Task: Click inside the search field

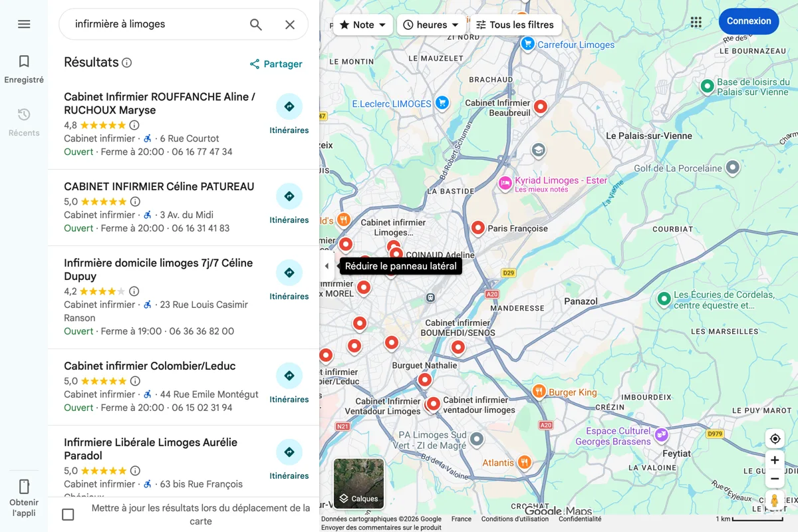Action: (156, 25)
